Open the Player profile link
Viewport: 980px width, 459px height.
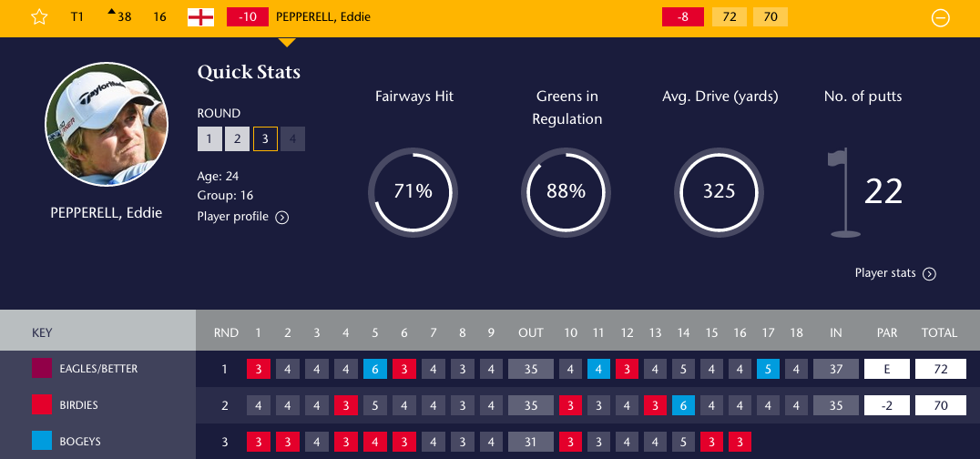[x=233, y=217]
